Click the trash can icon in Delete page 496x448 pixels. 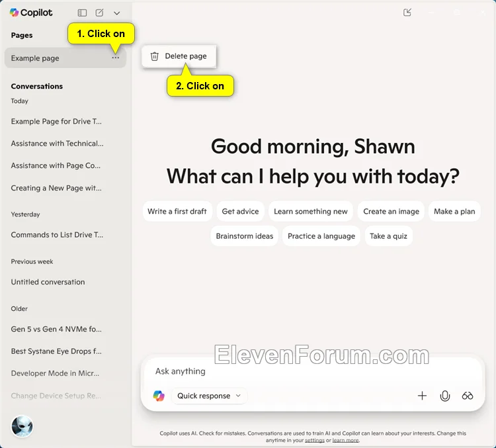point(154,56)
